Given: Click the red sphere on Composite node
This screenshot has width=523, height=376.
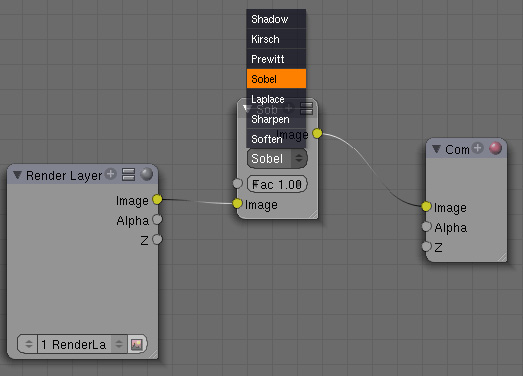Looking at the screenshot, I should click(495, 148).
